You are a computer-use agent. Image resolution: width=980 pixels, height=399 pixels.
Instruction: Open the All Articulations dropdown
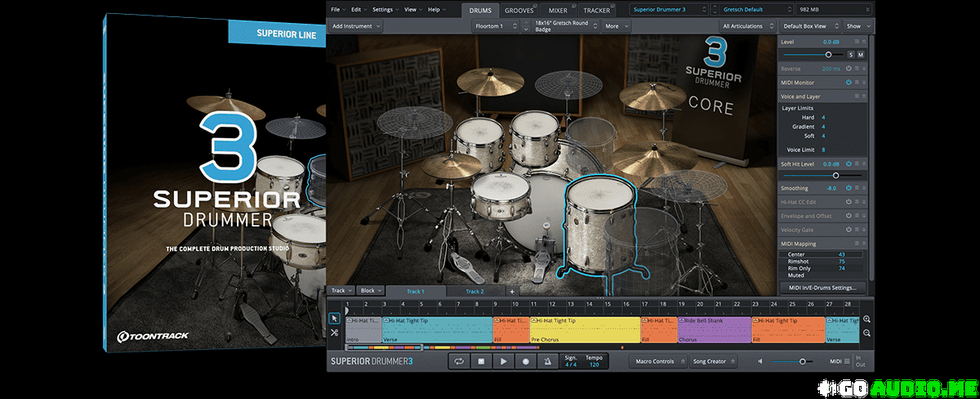(x=747, y=26)
